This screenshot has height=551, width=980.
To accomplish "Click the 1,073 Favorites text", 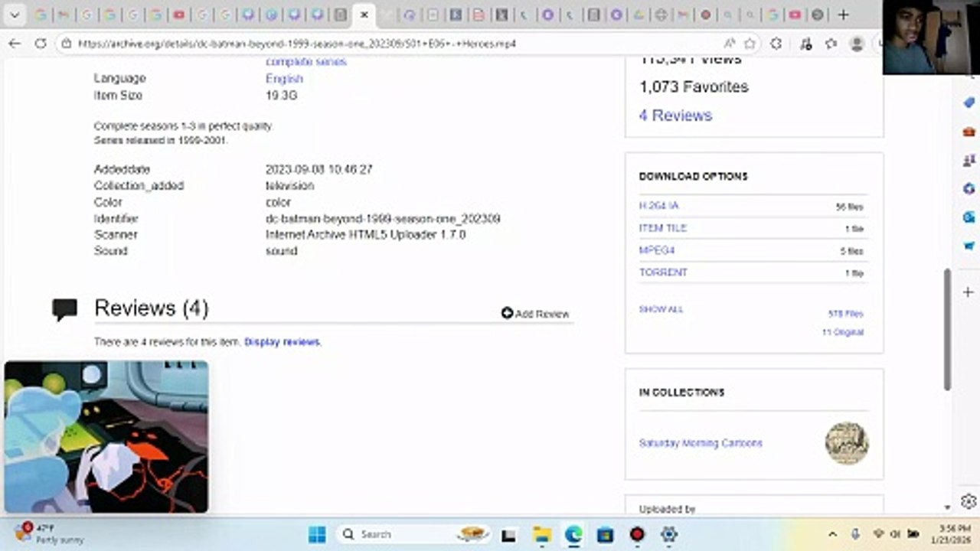I will (694, 87).
